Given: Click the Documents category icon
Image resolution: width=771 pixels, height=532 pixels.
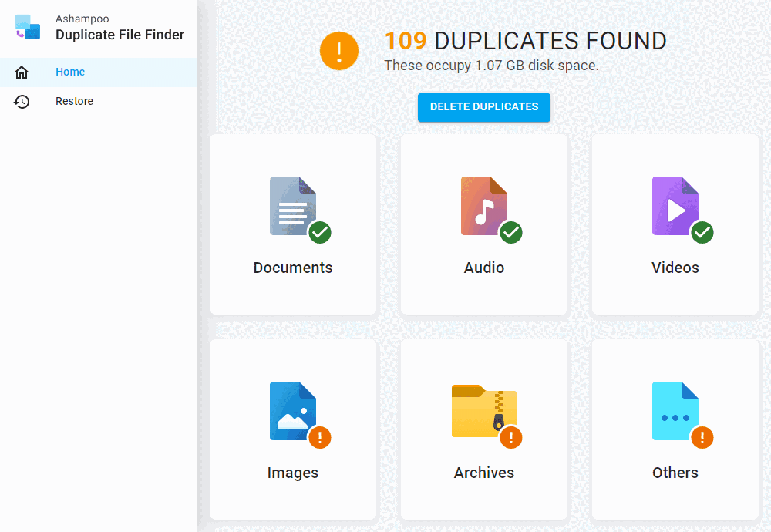Looking at the screenshot, I should click(293, 206).
